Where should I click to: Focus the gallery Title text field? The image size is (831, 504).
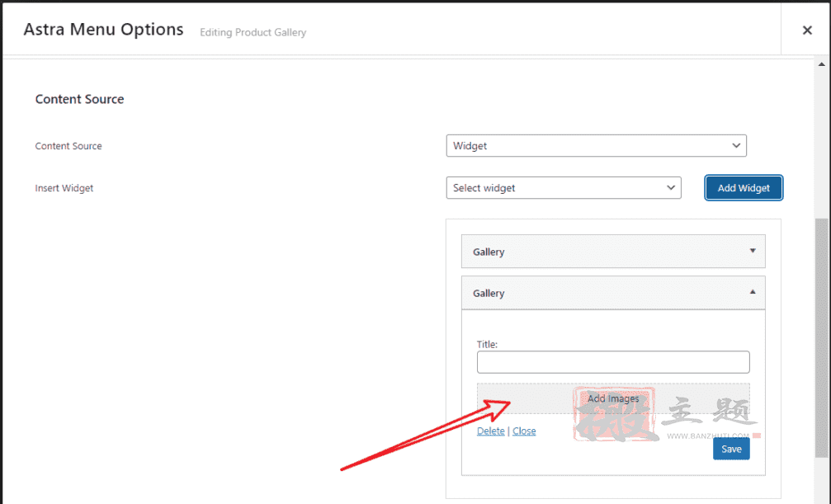click(x=613, y=362)
